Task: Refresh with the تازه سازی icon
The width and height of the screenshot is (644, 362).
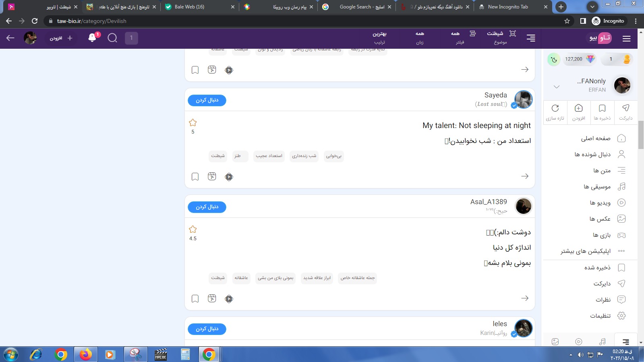Action: (555, 112)
